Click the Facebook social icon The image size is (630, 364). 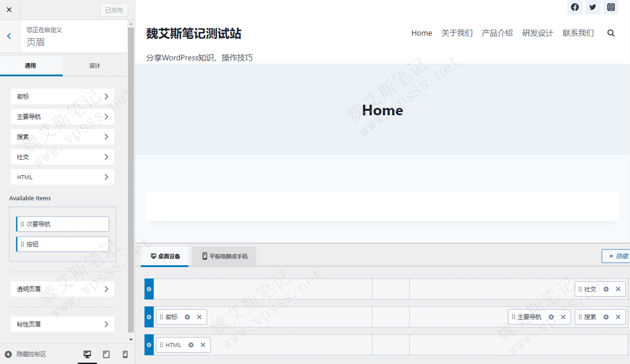(575, 8)
